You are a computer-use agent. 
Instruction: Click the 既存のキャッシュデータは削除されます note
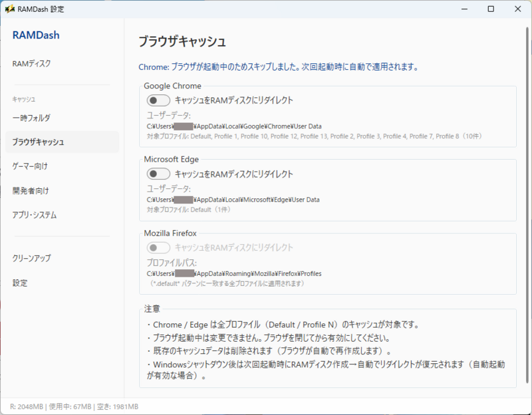(x=269, y=351)
